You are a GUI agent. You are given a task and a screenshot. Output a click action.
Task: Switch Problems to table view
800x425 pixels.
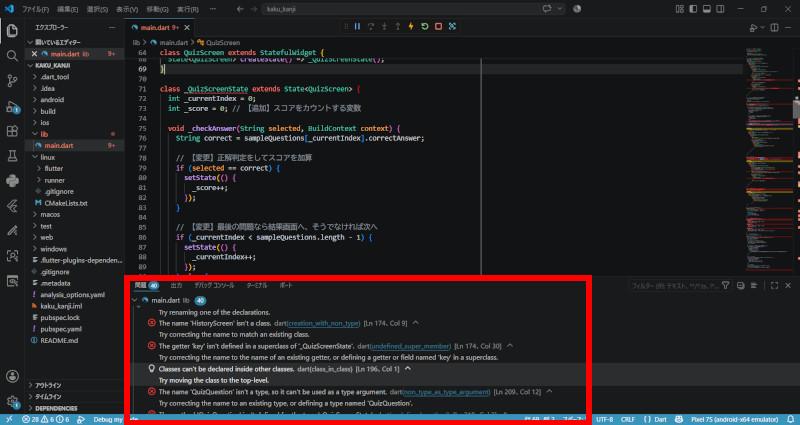pos(754,286)
